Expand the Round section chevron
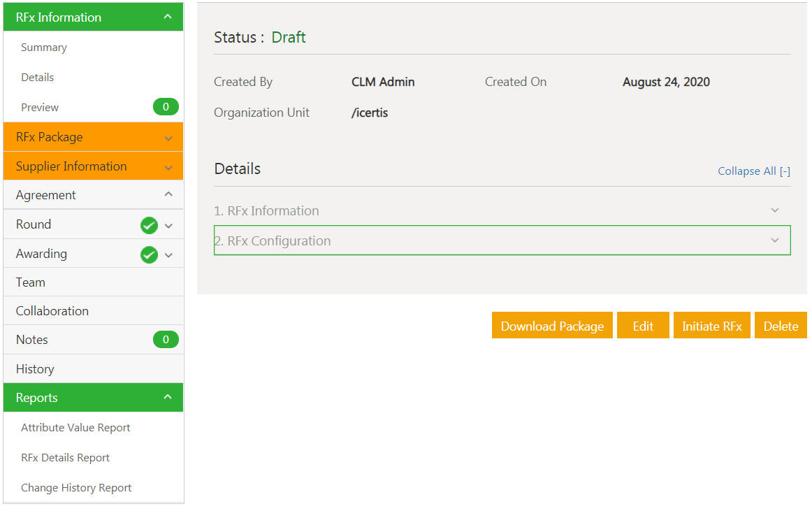 tap(168, 225)
